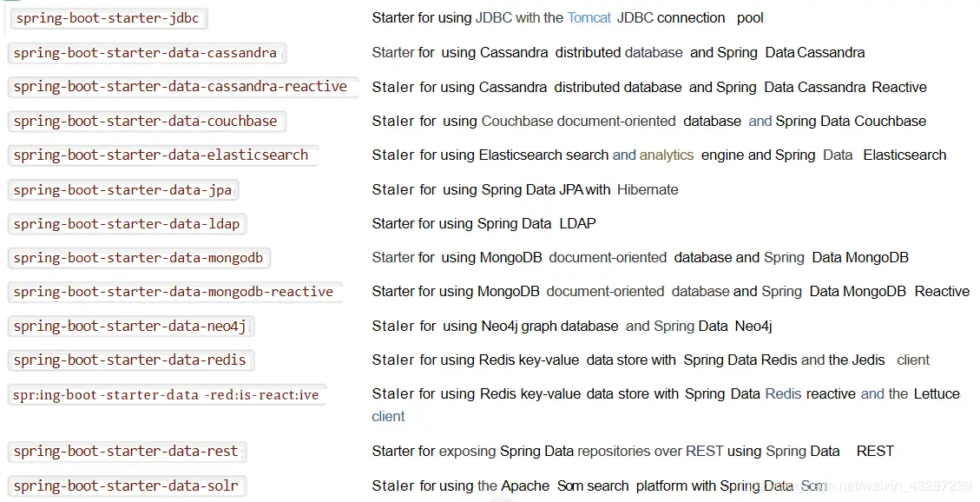
Task: Click spring-boot-starter-data-elasticsearch label
Action: [161, 155]
